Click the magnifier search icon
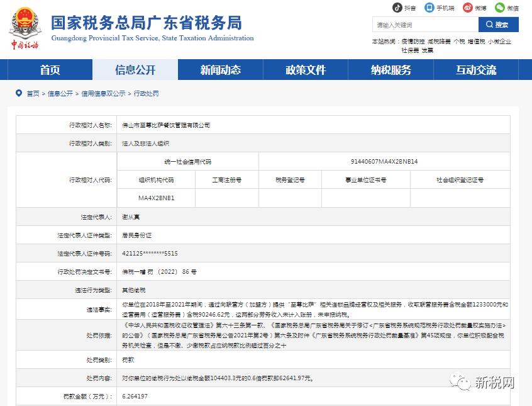The width and height of the screenshot is (532, 406). (490, 24)
